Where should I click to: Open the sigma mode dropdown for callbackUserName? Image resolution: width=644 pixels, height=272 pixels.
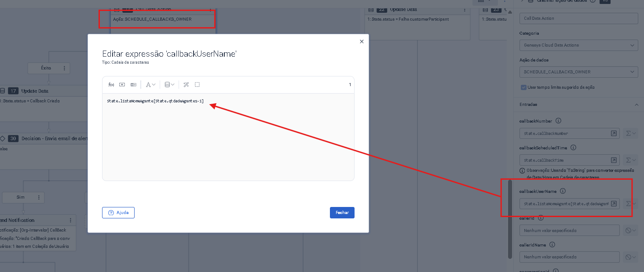(x=631, y=204)
